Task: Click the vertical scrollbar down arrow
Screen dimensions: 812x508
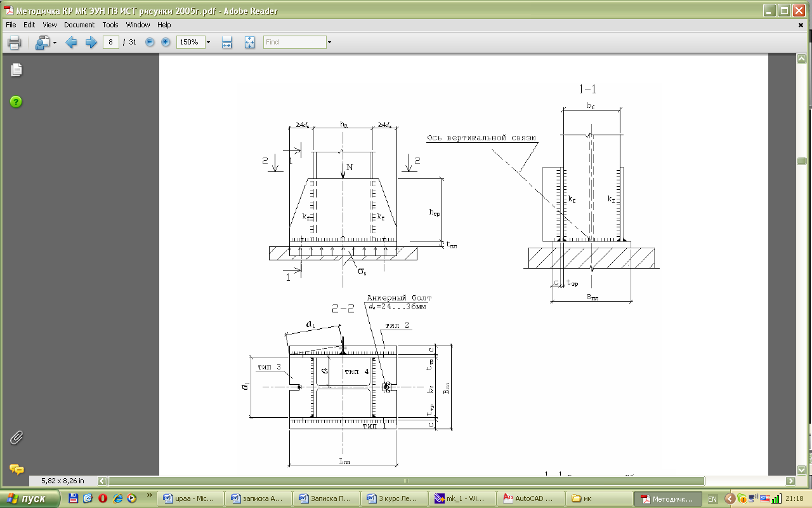Action: (x=801, y=469)
